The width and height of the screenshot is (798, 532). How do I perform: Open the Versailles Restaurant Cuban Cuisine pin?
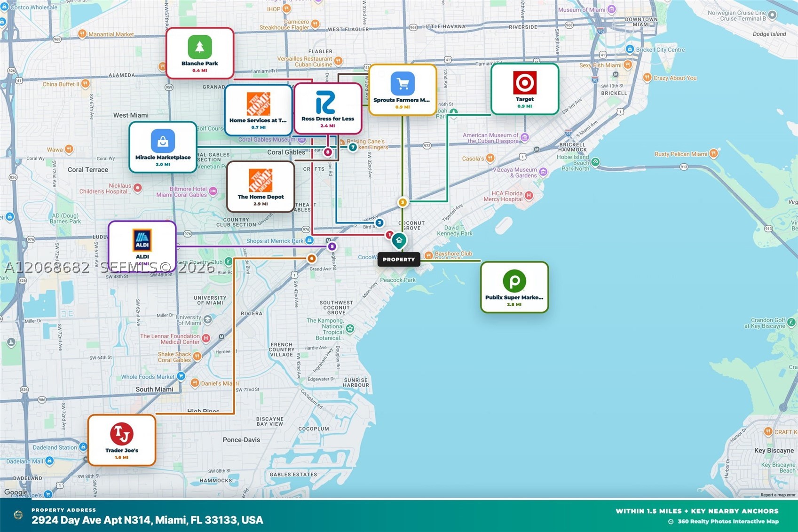pyautogui.click(x=338, y=61)
